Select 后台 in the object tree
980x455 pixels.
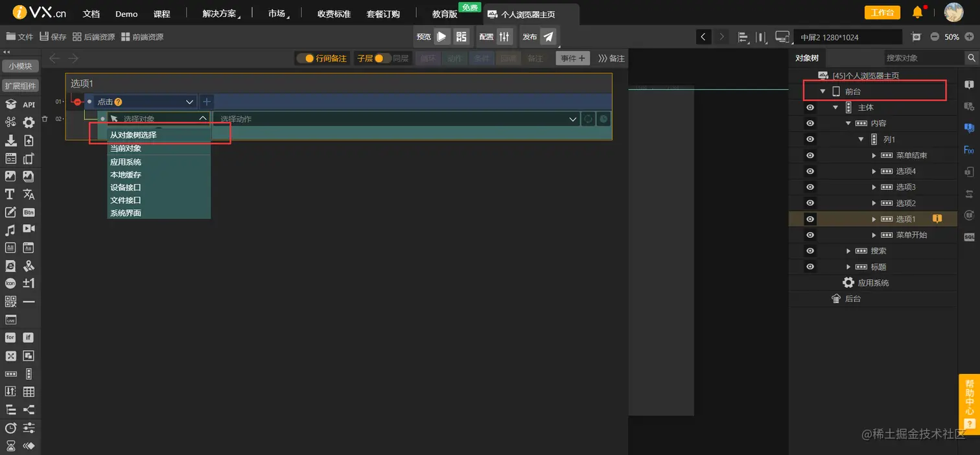point(852,299)
